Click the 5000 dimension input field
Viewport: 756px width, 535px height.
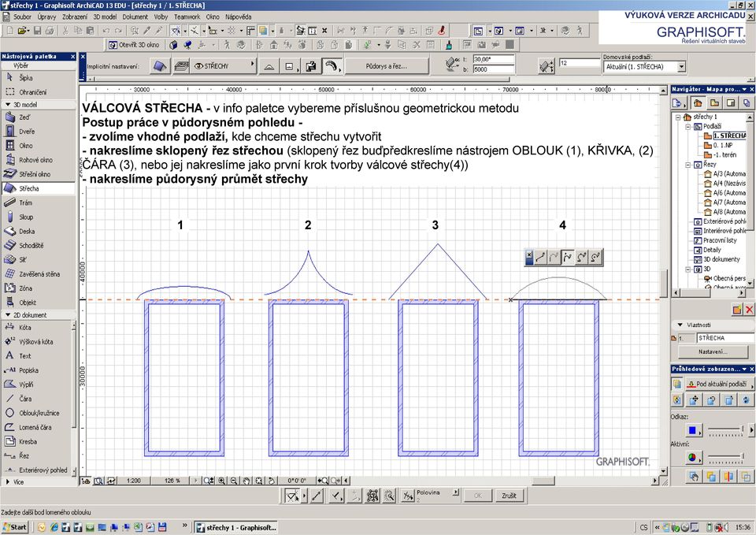point(493,69)
